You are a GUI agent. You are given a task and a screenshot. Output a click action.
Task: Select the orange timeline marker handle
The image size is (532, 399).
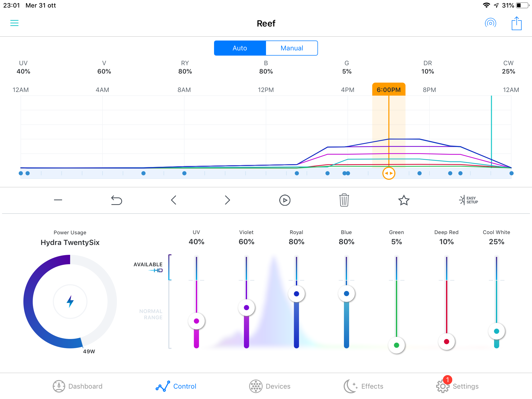389,173
